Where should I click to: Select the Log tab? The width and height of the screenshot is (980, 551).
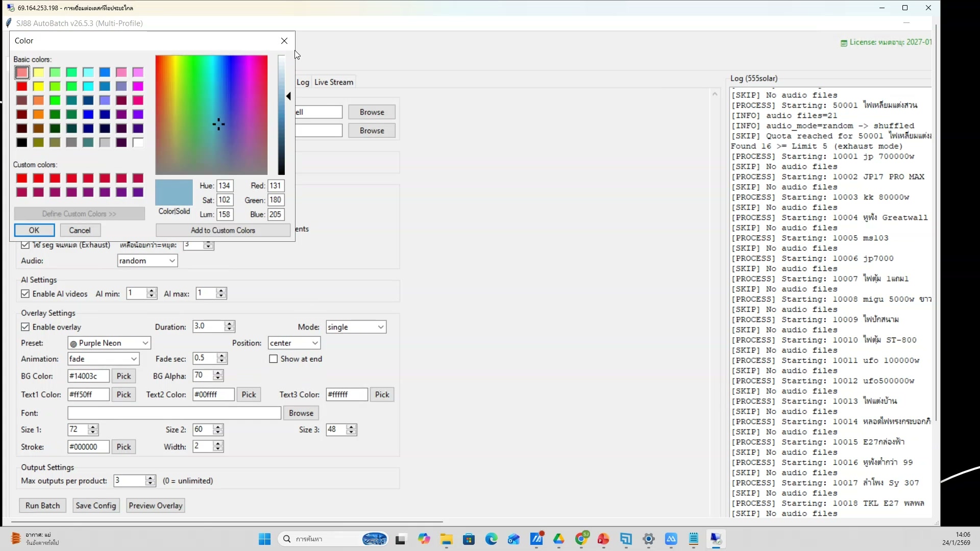tap(304, 82)
